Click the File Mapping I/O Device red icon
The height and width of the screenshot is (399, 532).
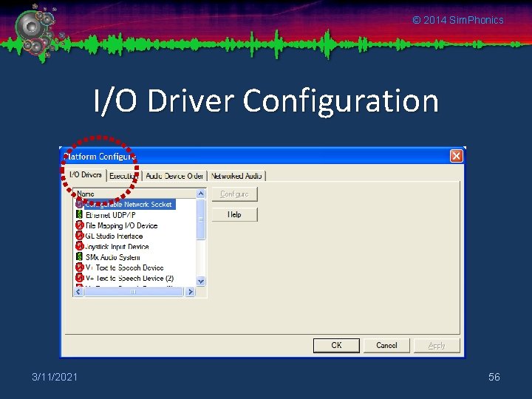tap(79, 225)
